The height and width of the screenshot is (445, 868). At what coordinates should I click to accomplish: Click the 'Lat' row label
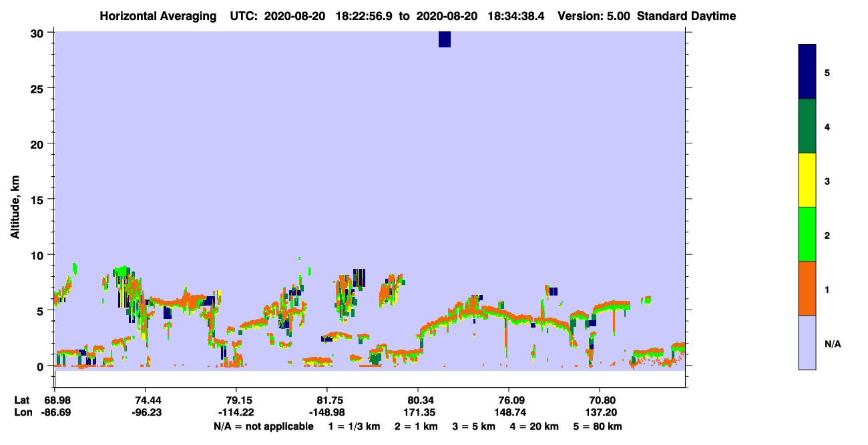coord(22,400)
